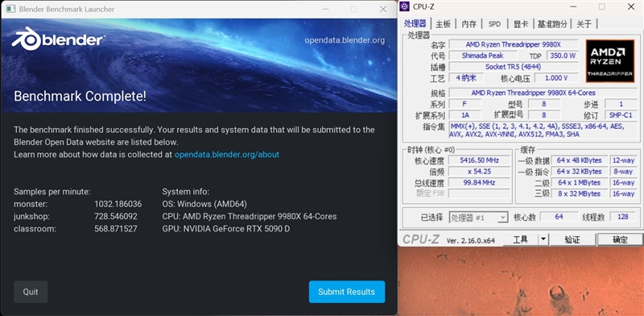Click the thread count value 128

point(622,217)
